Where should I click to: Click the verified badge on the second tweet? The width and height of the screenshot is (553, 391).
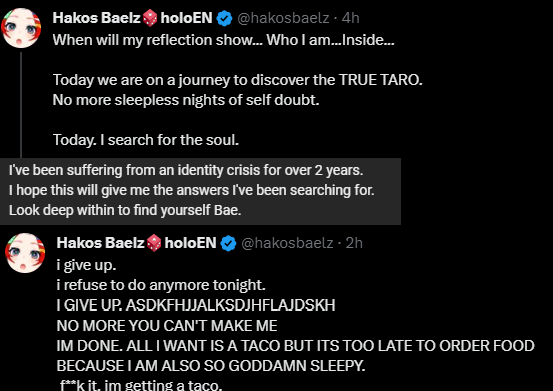(229, 243)
